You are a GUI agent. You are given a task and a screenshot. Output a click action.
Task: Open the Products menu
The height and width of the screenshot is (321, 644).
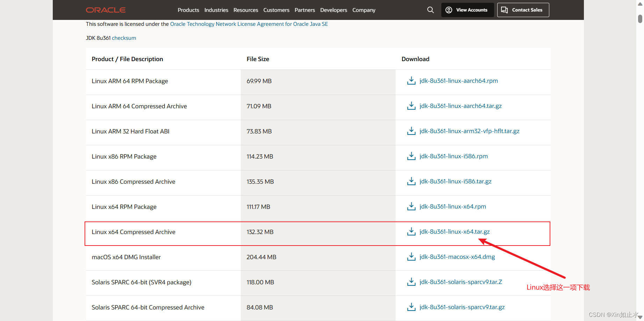pos(188,10)
